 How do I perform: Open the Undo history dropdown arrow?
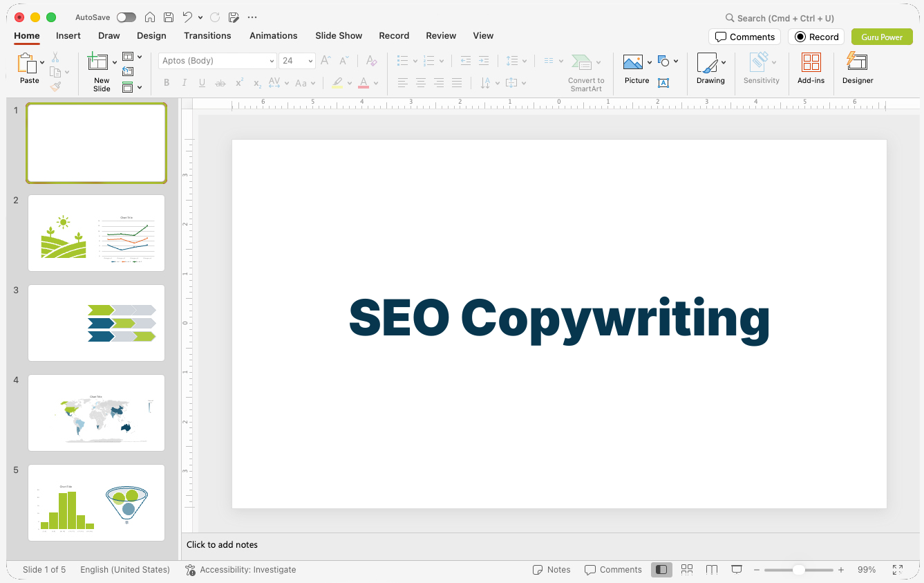pyautogui.click(x=200, y=17)
